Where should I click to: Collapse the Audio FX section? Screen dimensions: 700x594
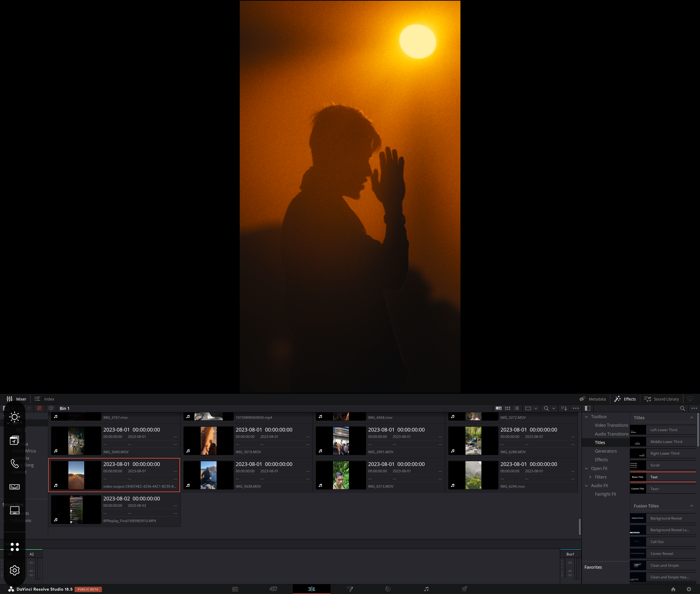click(587, 486)
